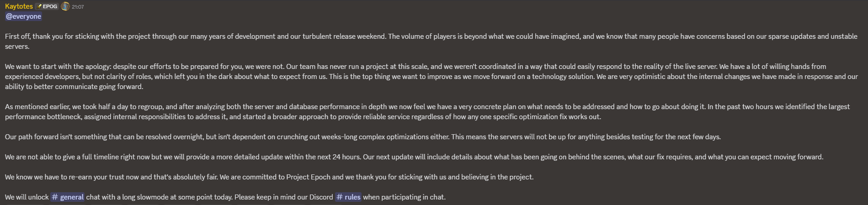Click the line about providing a full timeline
Image resolution: width=868 pixels, height=205 pixels.
[x=414, y=157]
